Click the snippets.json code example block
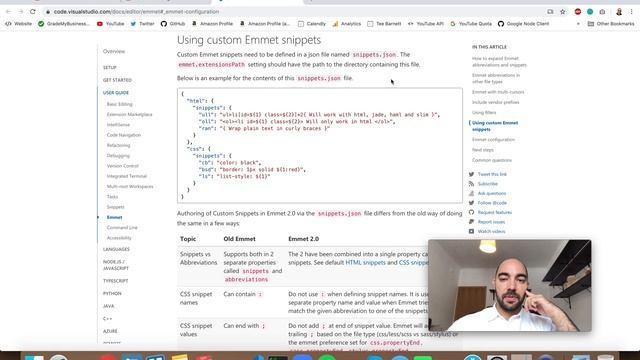 (x=320, y=145)
